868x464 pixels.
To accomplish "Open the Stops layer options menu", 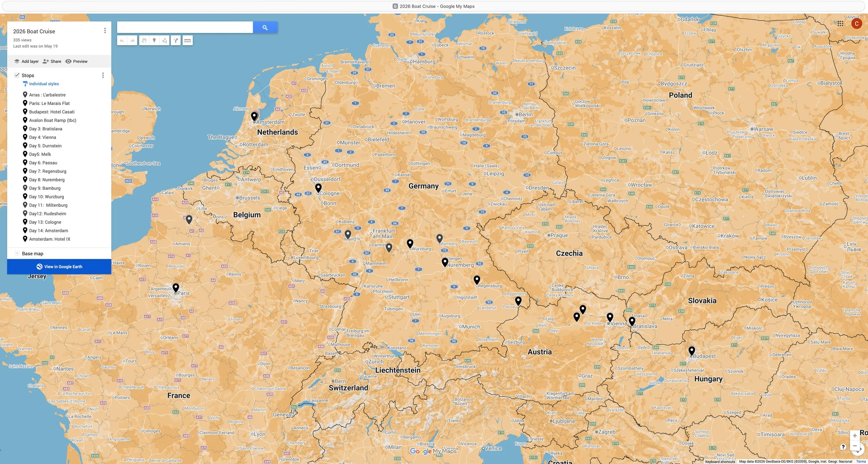I will 103,75.
